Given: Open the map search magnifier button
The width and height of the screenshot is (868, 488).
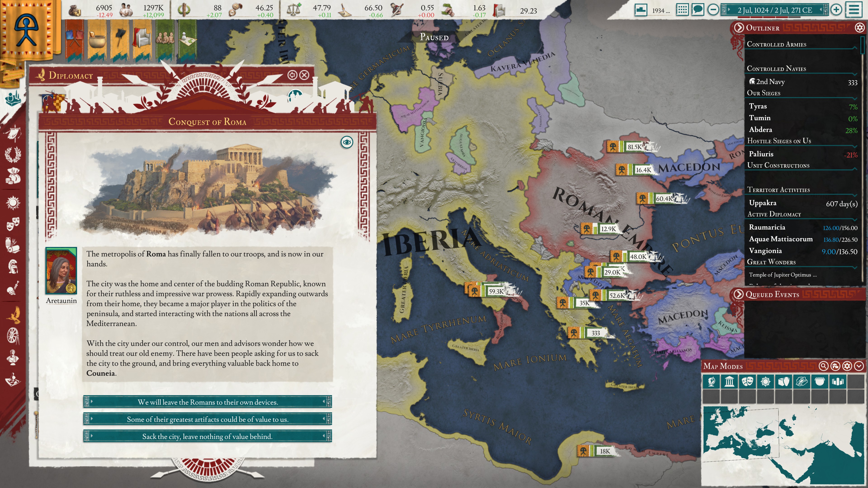Looking at the screenshot, I should tap(823, 366).
